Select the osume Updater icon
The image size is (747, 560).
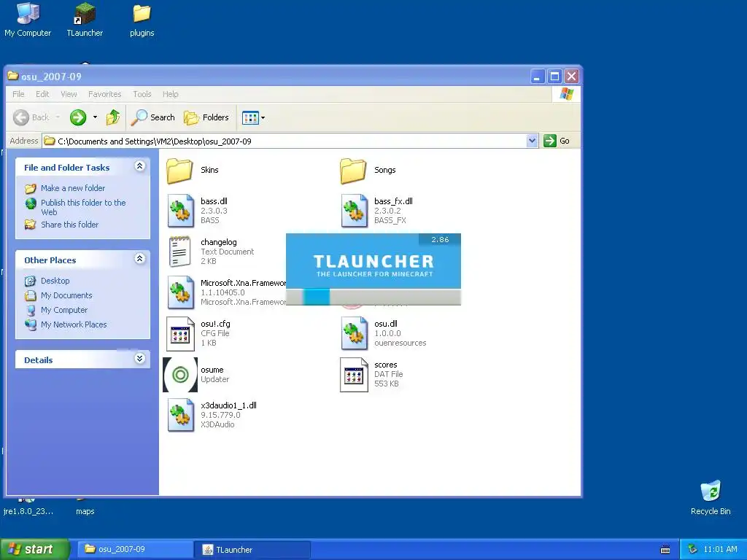[x=180, y=375]
